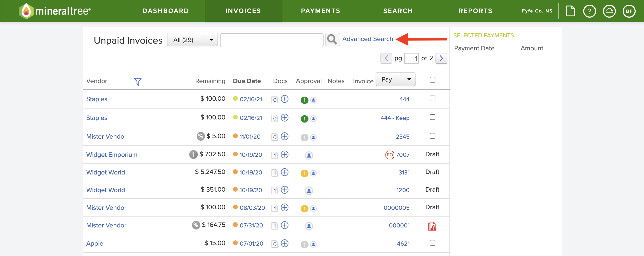Open the All (29) filter dropdown

pos(192,40)
